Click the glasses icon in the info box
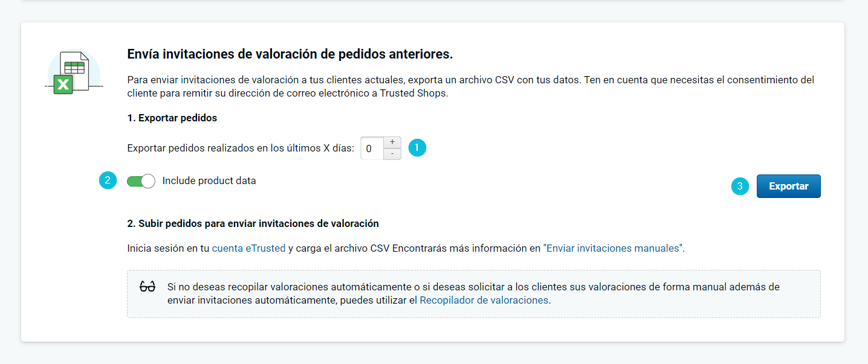Viewport: 868px width, 364px height. (147, 287)
